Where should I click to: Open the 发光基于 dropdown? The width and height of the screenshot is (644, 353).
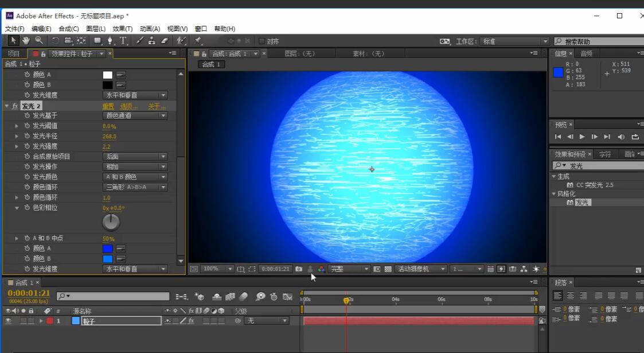point(135,115)
